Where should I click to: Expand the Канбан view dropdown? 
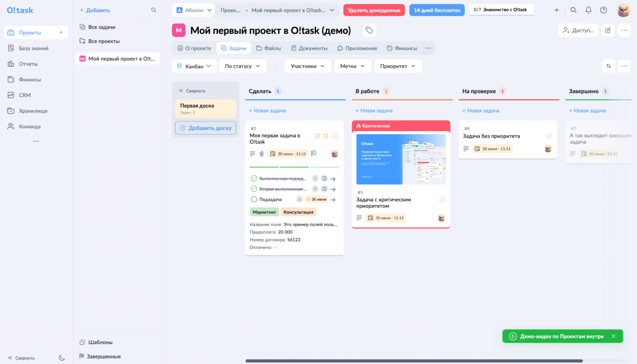tap(194, 66)
